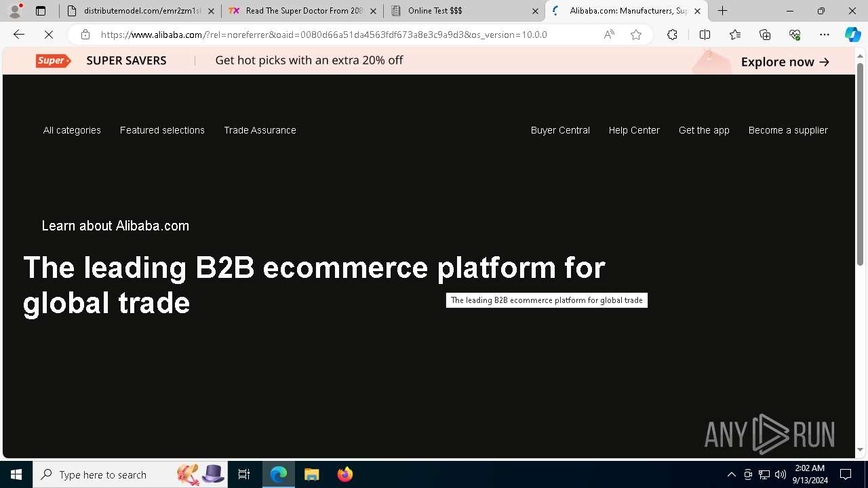Viewport: 868px width, 488px height.
Task: Click the Edge taskbar icon
Action: coord(279,474)
